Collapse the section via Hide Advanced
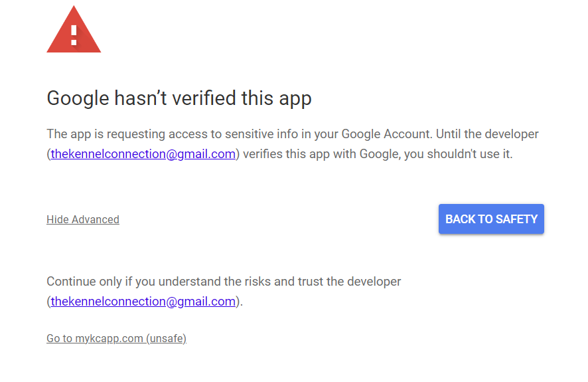The height and width of the screenshot is (382, 588). pos(83,219)
